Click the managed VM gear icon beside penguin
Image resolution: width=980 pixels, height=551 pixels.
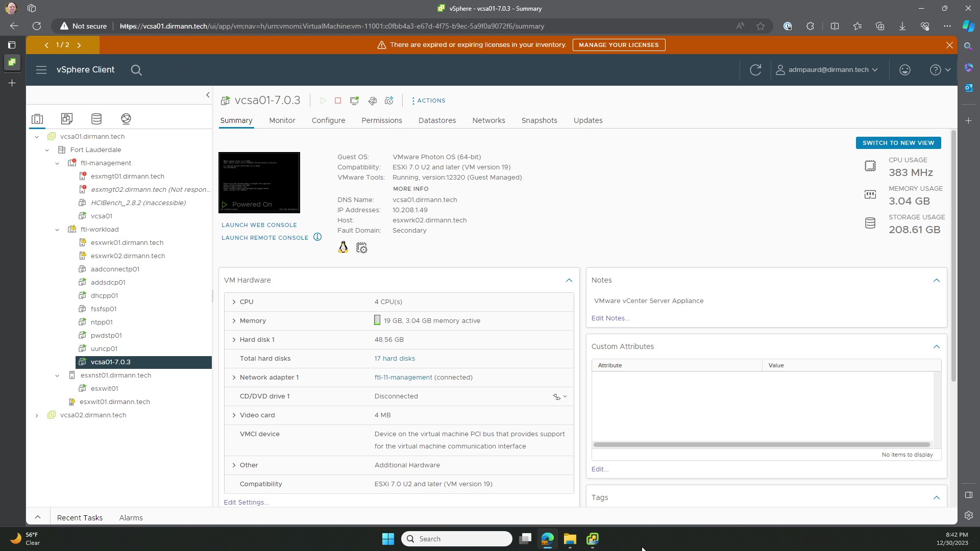pyautogui.click(x=362, y=248)
